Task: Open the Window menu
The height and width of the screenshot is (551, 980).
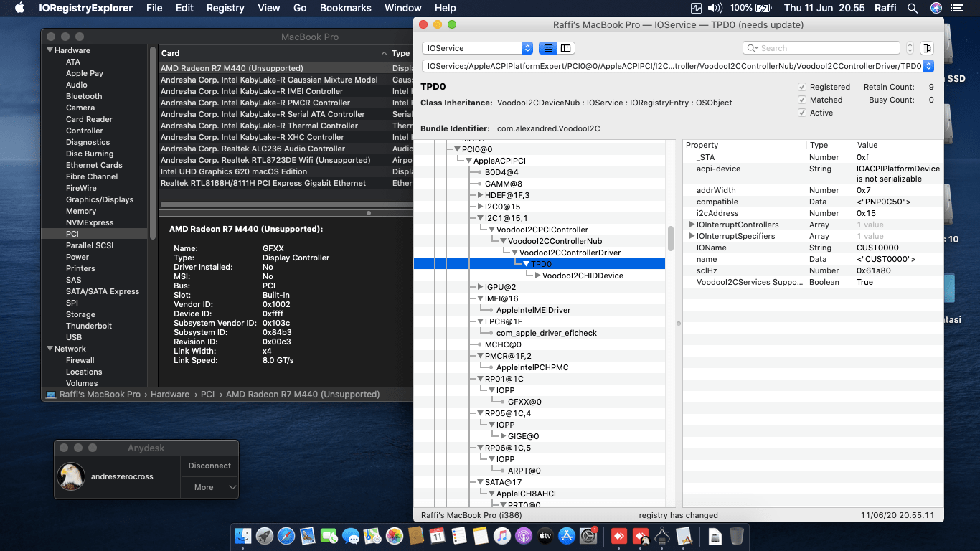Action: point(403,8)
